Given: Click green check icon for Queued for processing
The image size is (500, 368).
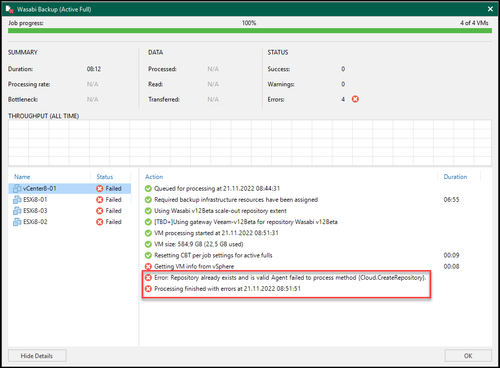Looking at the screenshot, I should (148, 189).
